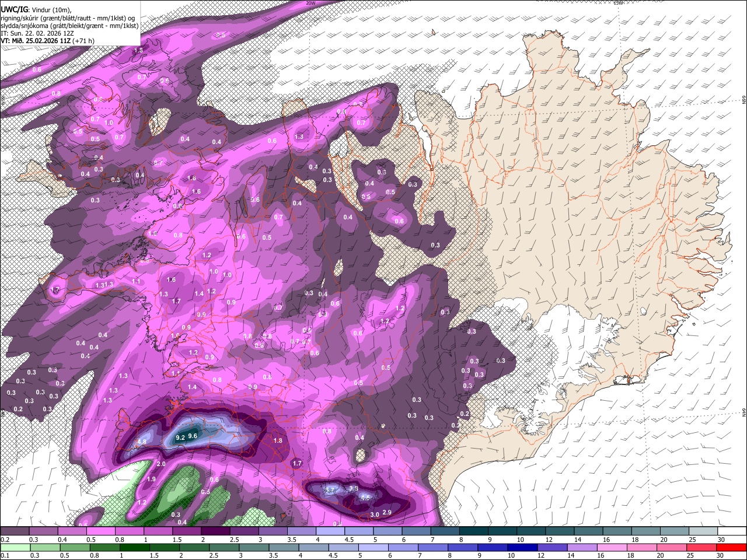
Task: Select the white upper legend swatch above 30
Action: 732,531
